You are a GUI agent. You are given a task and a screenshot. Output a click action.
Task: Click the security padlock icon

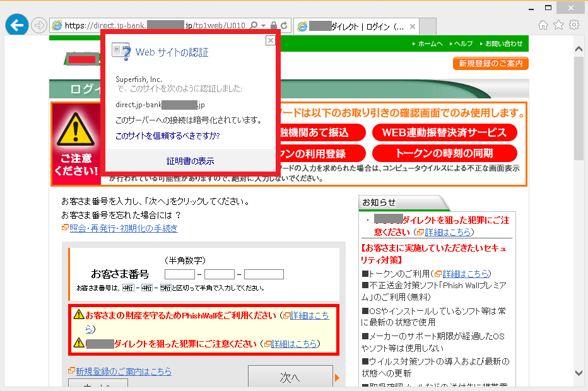pyautogui.click(x=274, y=25)
